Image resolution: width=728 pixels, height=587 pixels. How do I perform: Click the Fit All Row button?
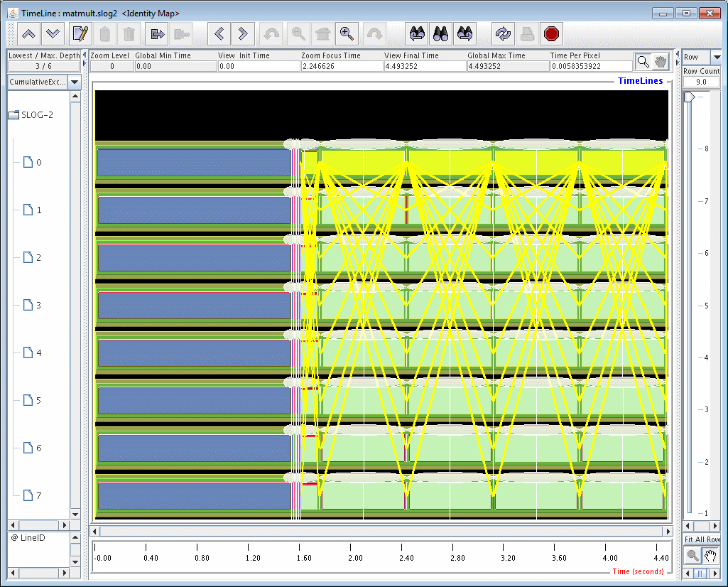702,539
